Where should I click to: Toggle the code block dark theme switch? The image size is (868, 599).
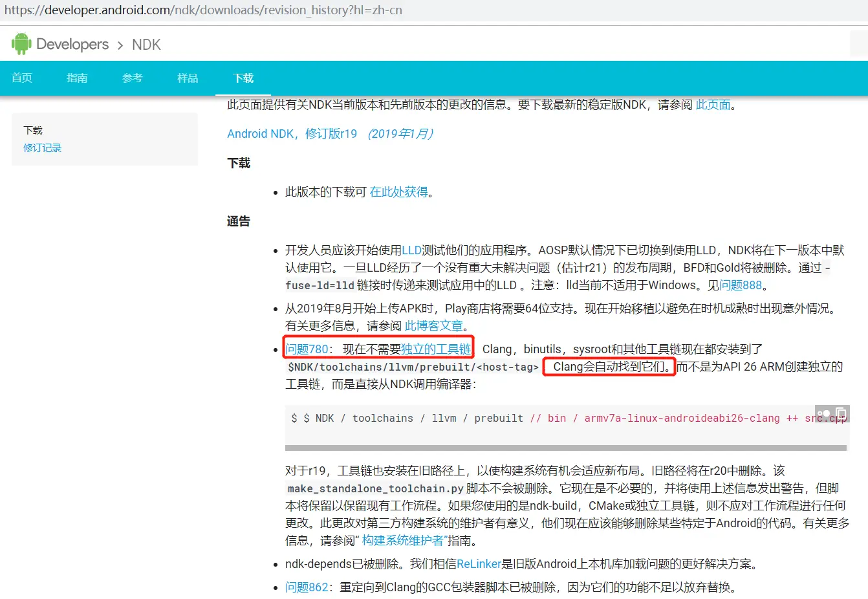pyautogui.click(x=823, y=413)
